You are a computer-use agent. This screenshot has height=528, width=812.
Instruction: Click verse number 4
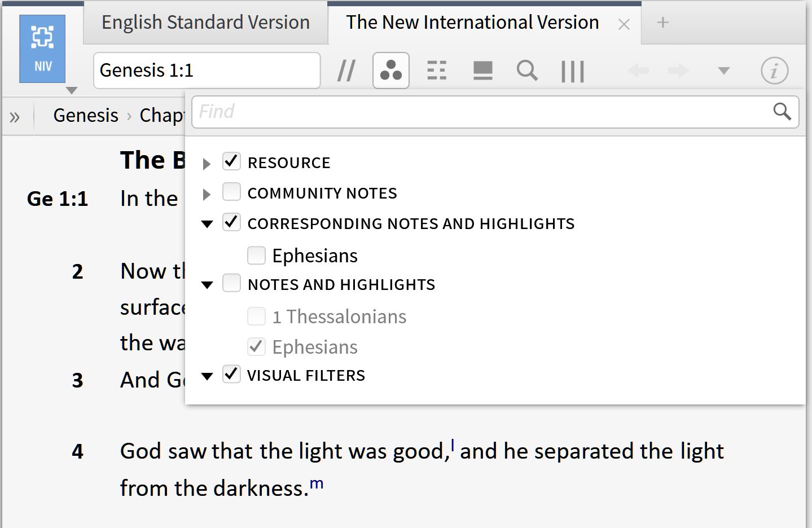tap(78, 452)
